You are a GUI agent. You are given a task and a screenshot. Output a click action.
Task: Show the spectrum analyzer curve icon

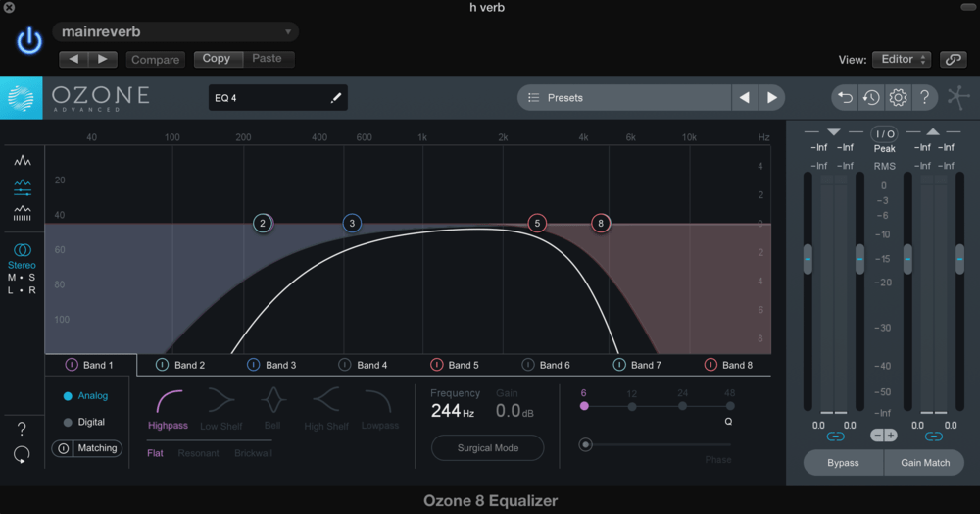click(x=23, y=161)
